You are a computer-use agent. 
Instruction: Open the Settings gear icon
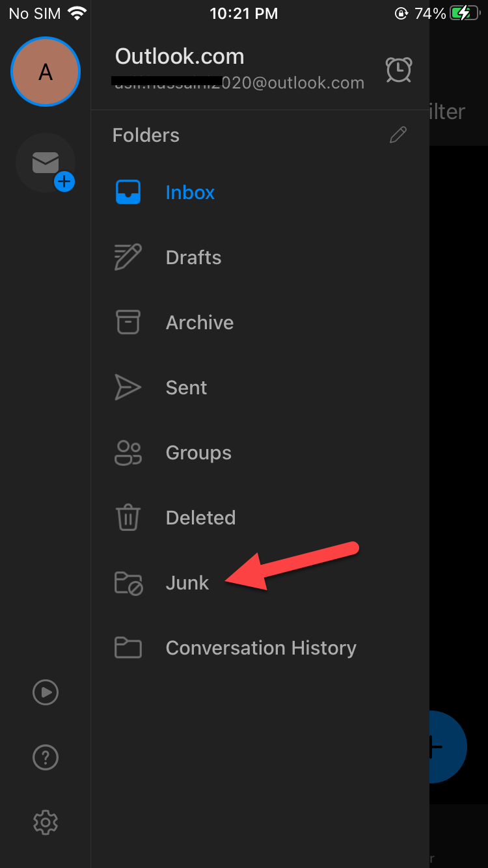[x=46, y=823]
